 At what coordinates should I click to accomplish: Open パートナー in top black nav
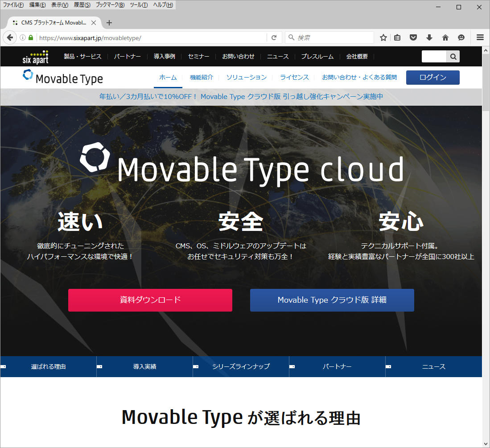coord(127,57)
